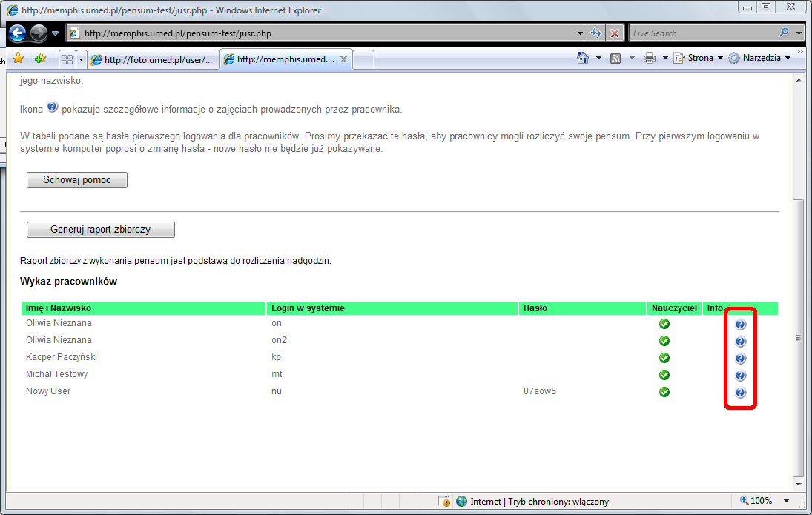The height and width of the screenshot is (515, 812).
Task: Open info icon for Nowy User
Action: (x=741, y=393)
